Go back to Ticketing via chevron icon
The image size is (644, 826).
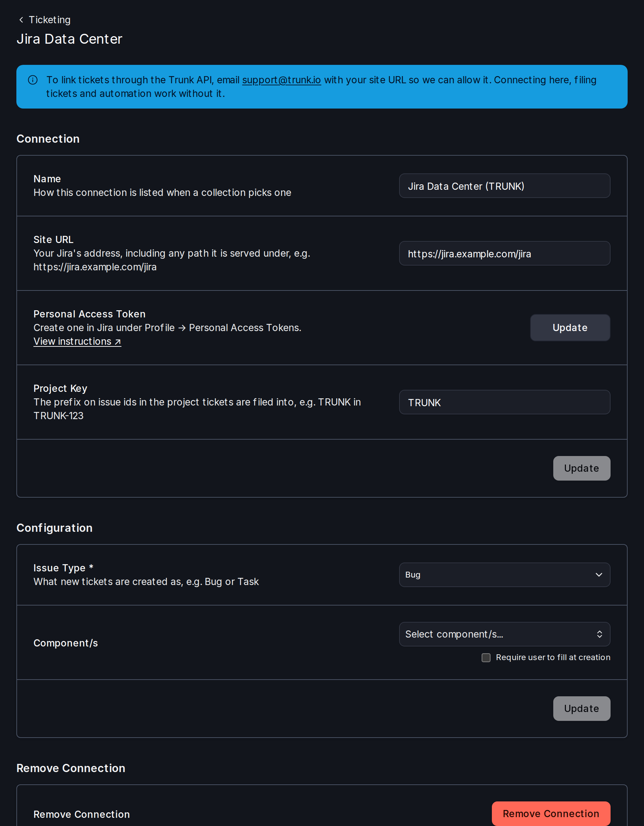point(21,20)
